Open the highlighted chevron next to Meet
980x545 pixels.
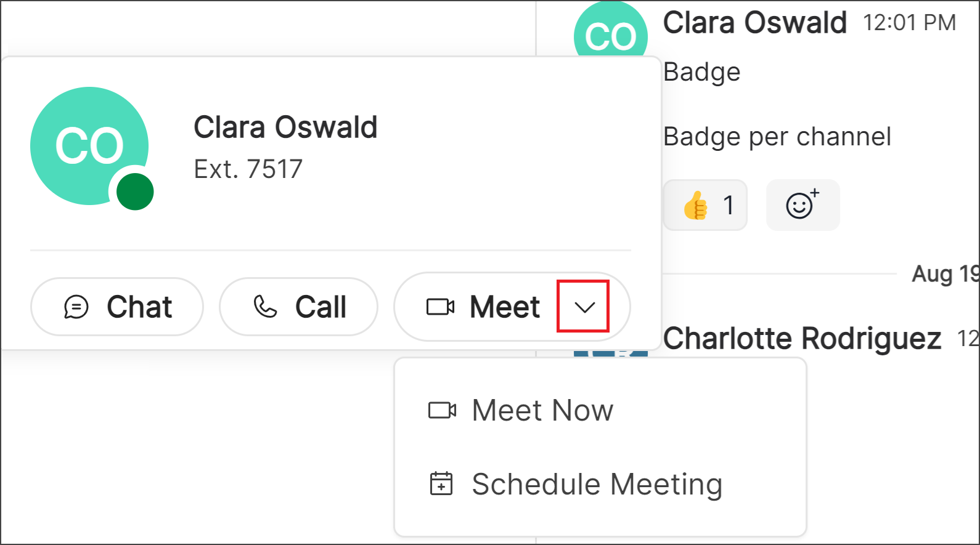point(583,307)
